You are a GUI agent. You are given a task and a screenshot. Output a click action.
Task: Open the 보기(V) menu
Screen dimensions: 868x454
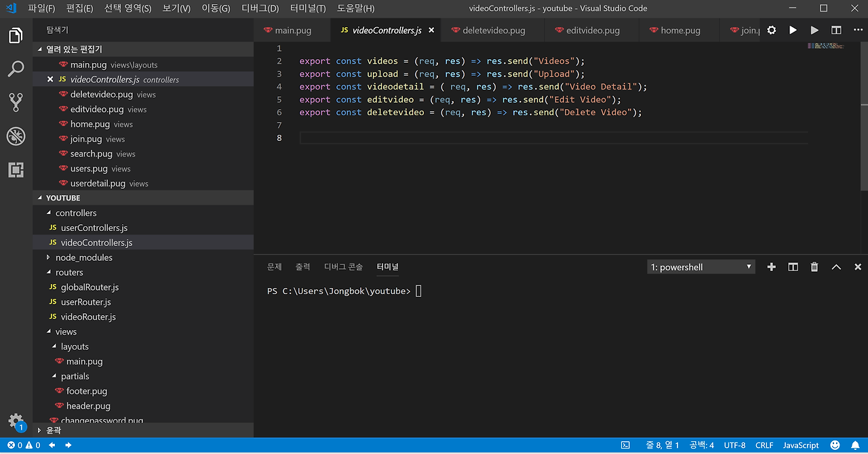(176, 8)
